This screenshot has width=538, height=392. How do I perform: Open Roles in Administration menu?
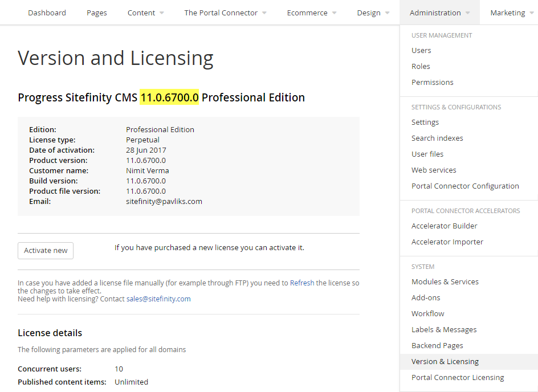[421, 66]
